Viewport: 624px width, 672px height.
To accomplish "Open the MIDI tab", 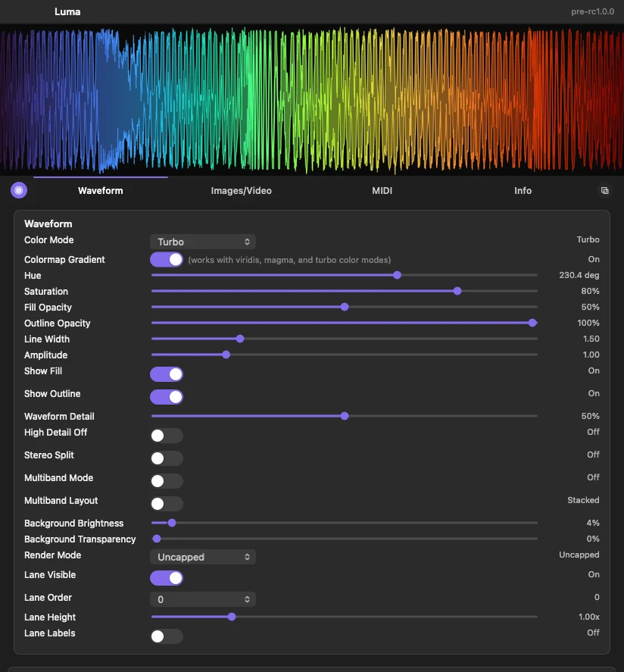I will click(x=382, y=191).
